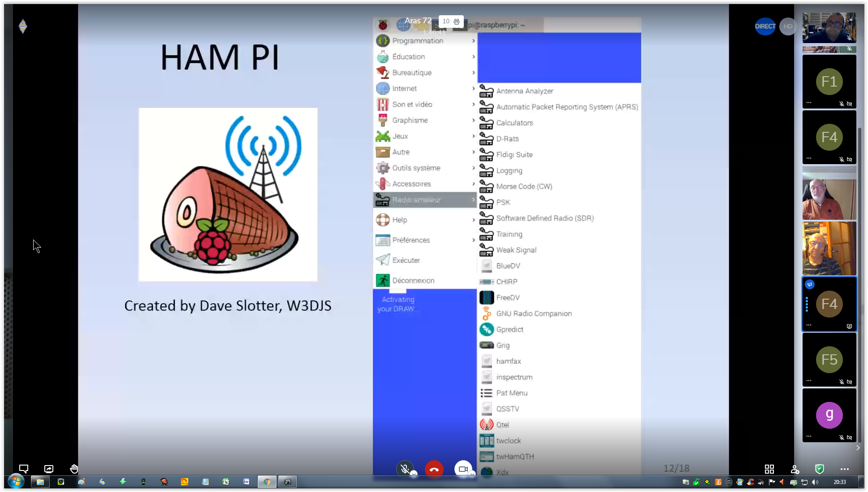868x492 pixels.
Task: Collapse the participant filmstrip with the chevron
Action: (x=858, y=448)
